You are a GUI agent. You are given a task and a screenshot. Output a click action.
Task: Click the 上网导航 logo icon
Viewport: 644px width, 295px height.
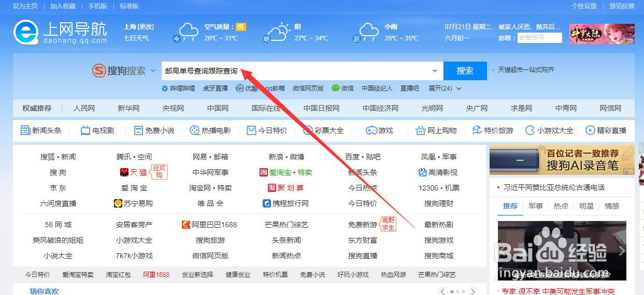click(25, 33)
